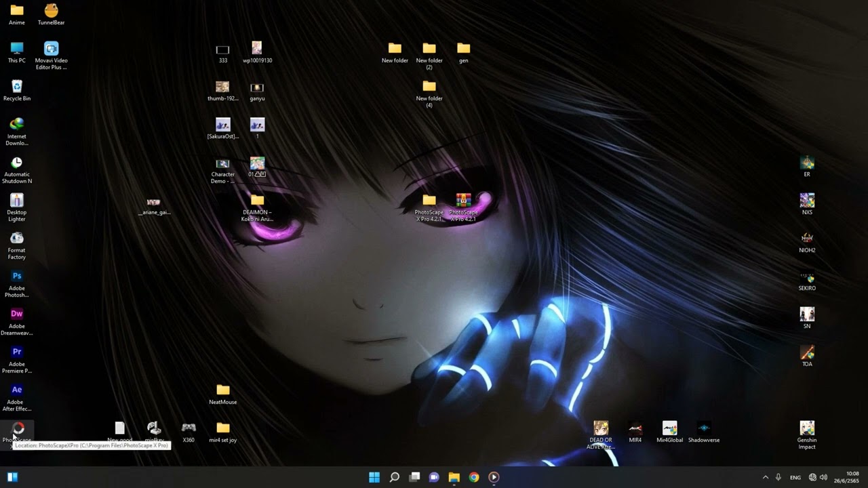Open the Windows Start menu

click(x=374, y=477)
